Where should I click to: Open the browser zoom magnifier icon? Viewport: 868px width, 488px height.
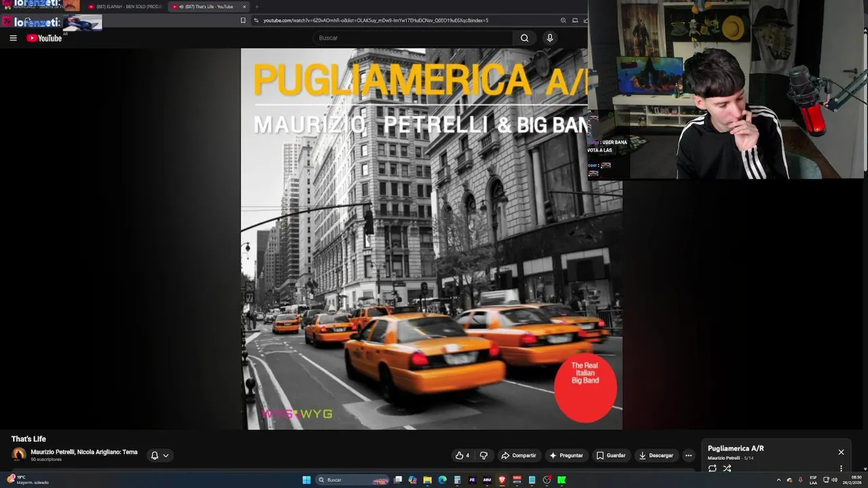pyautogui.click(x=563, y=20)
